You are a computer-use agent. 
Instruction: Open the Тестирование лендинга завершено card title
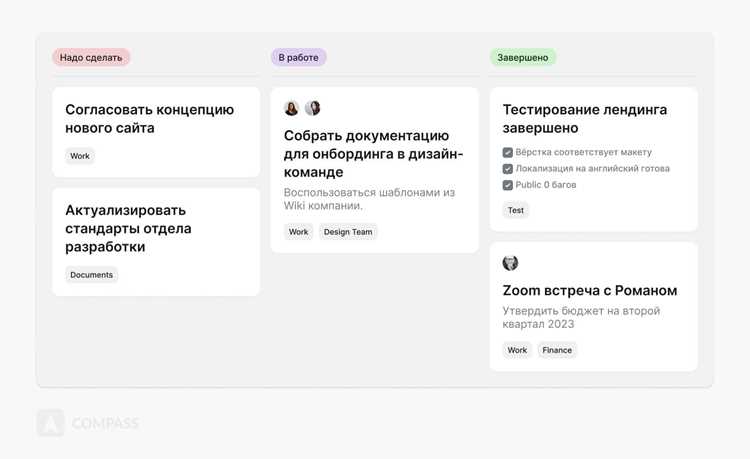pos(585,119)
